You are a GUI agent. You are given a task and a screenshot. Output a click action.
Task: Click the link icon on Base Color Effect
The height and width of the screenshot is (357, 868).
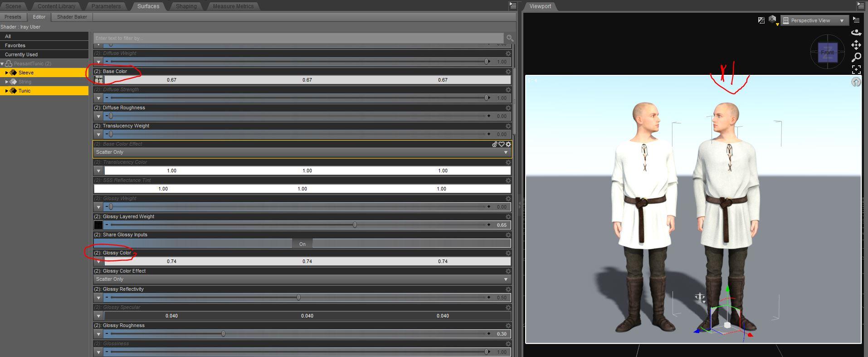pyautogui.click(x=495, y=144)
